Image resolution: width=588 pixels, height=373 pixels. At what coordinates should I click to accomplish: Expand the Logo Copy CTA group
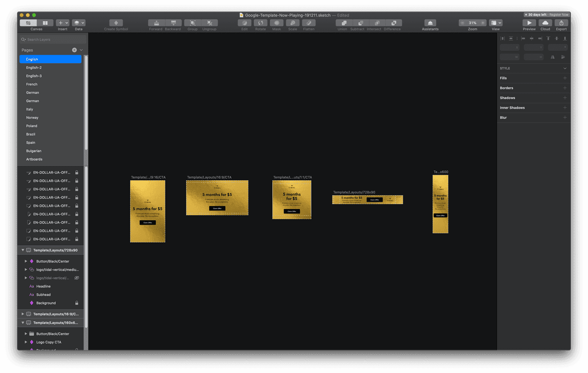pos(26,342)
